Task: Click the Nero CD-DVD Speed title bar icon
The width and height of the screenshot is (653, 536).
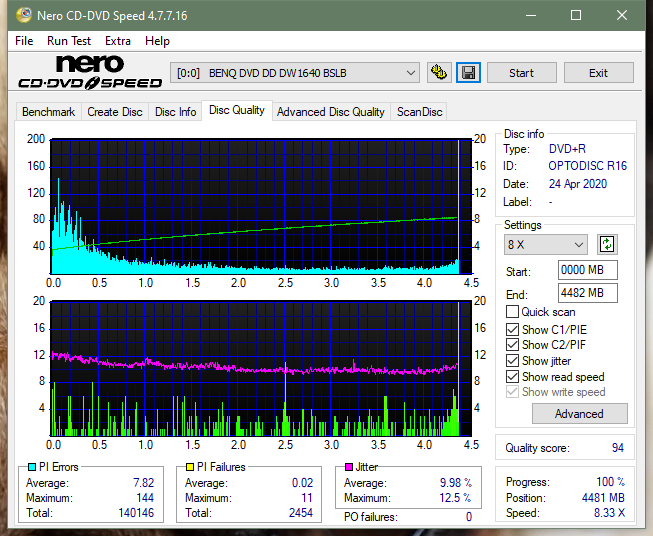Action: (x=23, y=15)
